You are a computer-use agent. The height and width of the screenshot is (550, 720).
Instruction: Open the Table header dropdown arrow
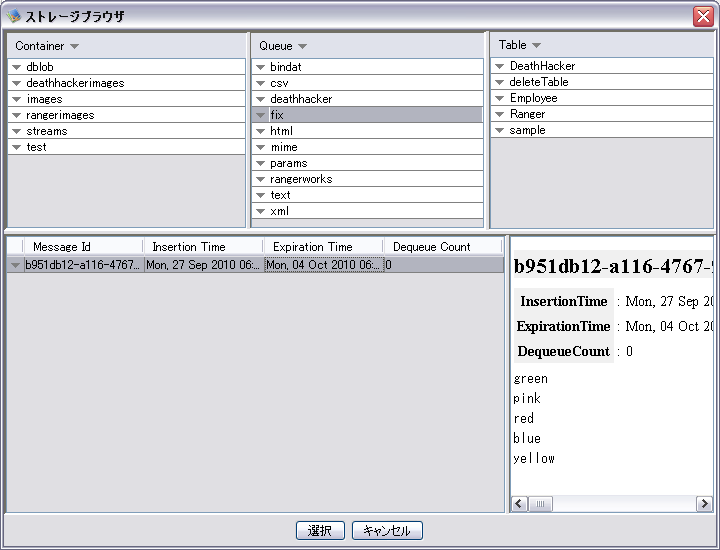pyautogui.click(x=536, y=45)
